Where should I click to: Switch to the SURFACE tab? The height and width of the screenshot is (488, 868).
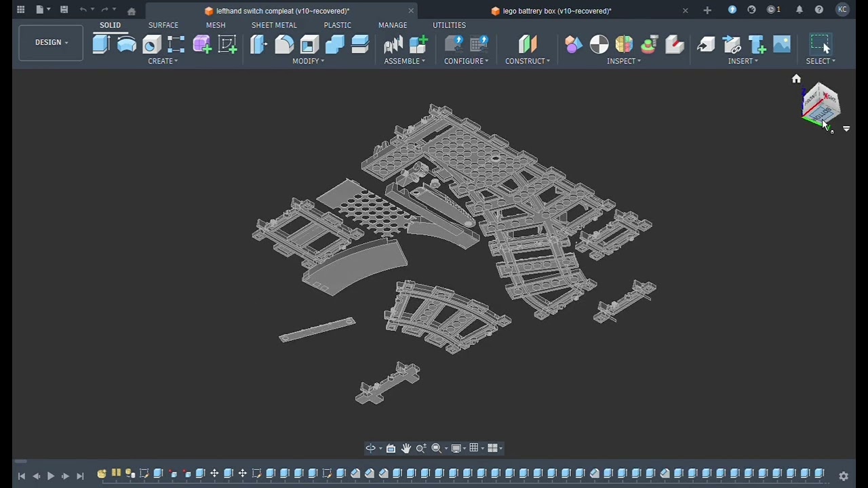click(x=163, y=25)
